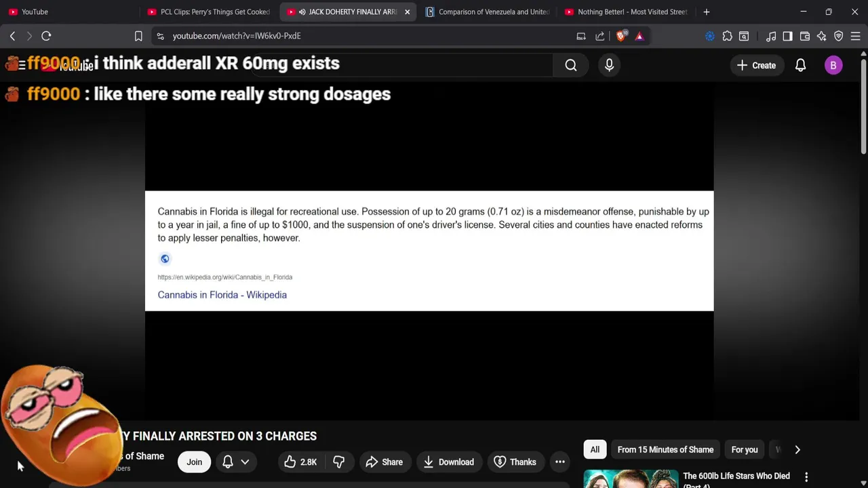868x488 pixels.
Task: Open Leo AI sparkle icon
Action: [x=821, y=36]
